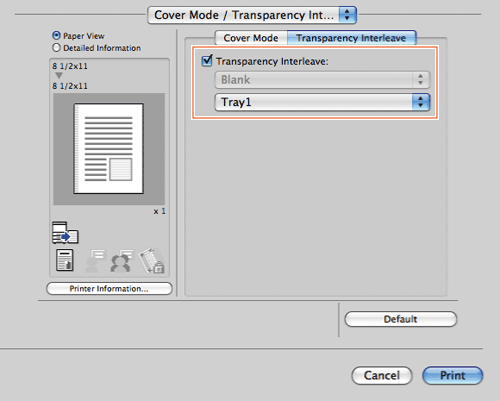Screen dimensions: 500x401
Task: Click the Print button
Action: tap(453, 375)
